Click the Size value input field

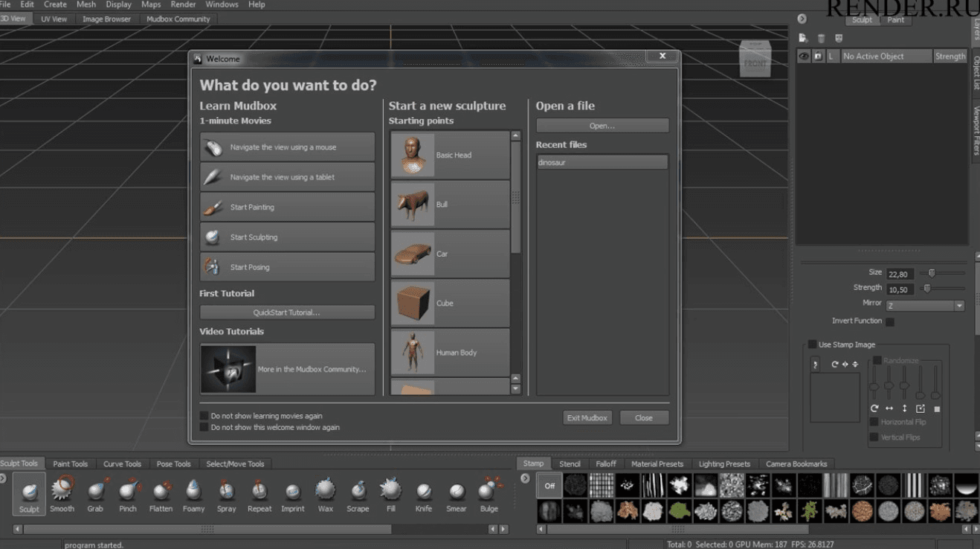(x=900, y=274)
